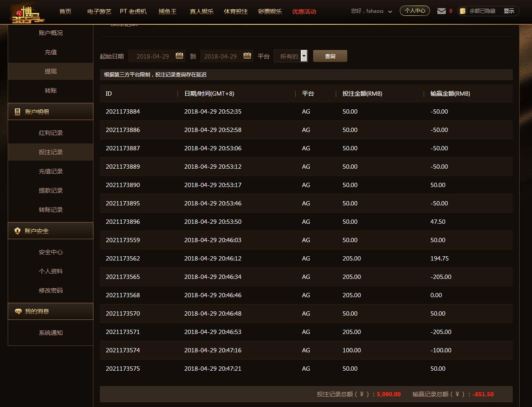Screen dimensions: 532x407
Task: Open the end date calendar picker
Action: point(247,56)
